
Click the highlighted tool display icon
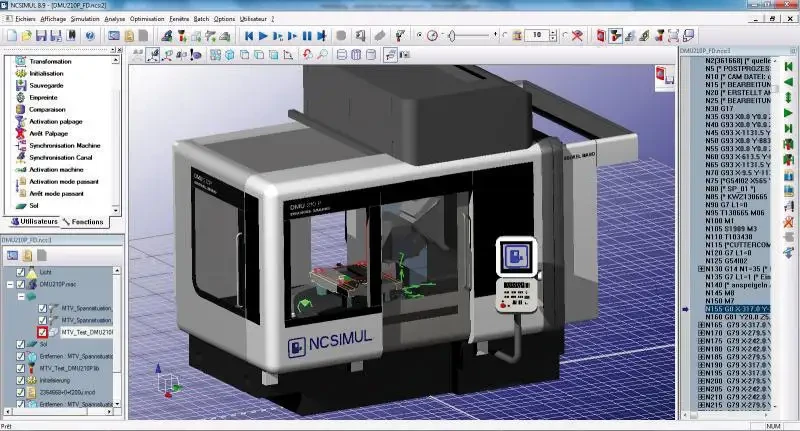[616, 36]
